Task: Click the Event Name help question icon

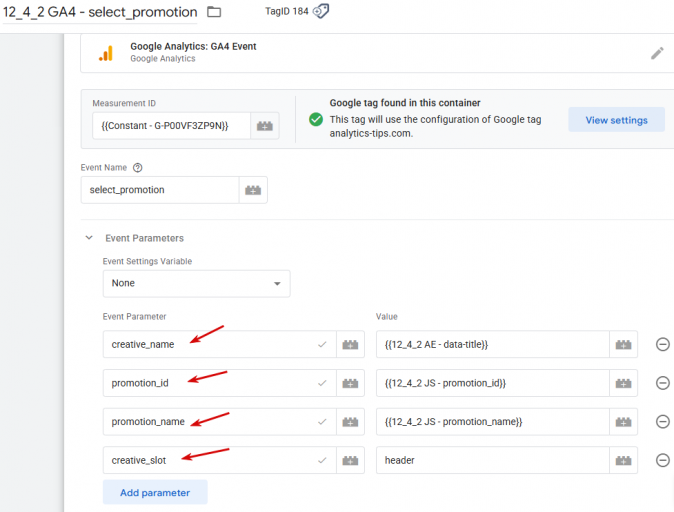Action: [x=138, y=168]
